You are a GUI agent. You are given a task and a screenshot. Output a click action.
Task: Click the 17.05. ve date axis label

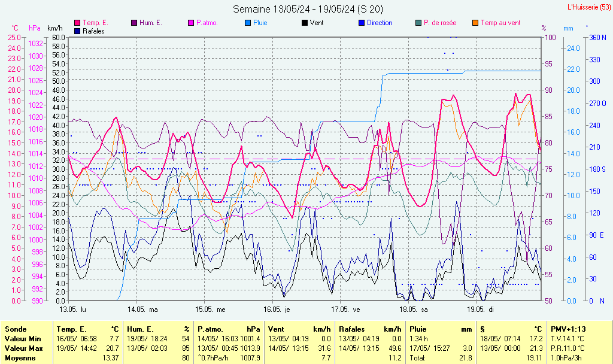pyautogui.click(x=345, y=310)
